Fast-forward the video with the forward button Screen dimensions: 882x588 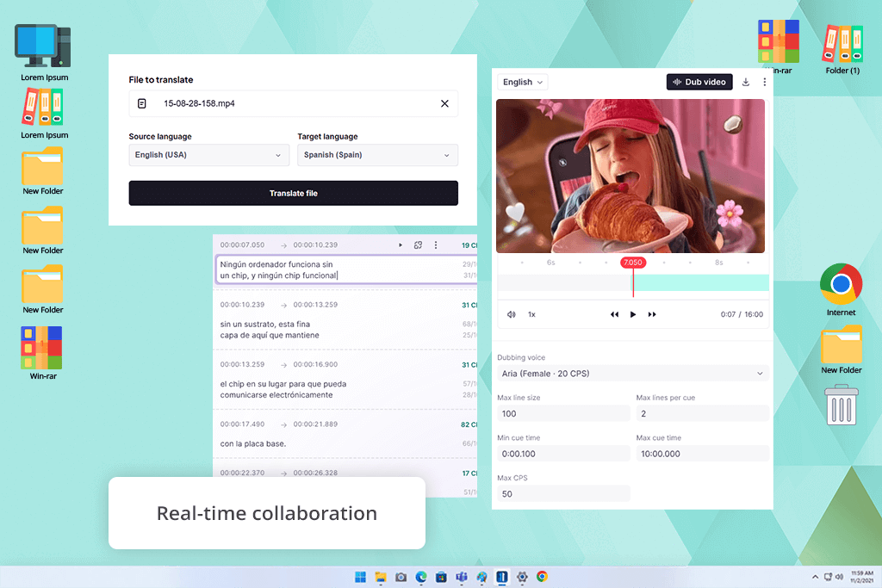651,314
